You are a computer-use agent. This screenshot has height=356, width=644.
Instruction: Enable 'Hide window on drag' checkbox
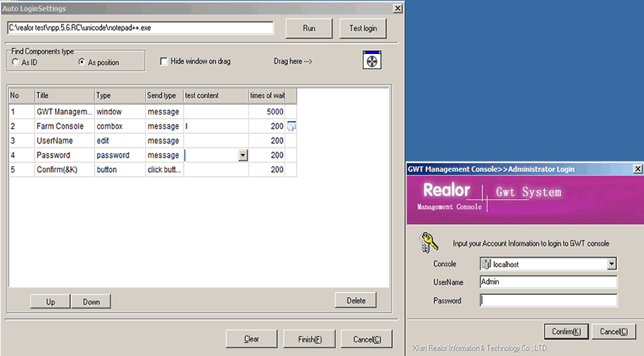[164, 61]
